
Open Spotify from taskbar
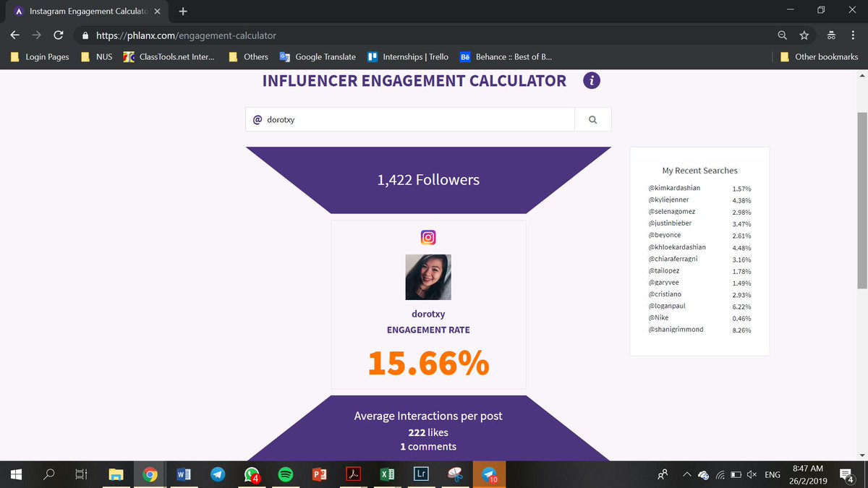pyautogui.click(x=286, y=474)
